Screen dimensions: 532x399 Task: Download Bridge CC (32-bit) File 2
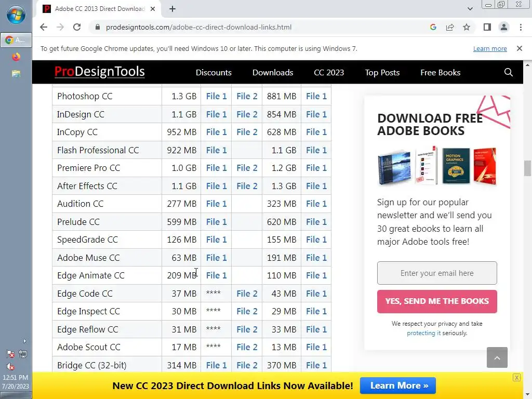pos(247,365)
